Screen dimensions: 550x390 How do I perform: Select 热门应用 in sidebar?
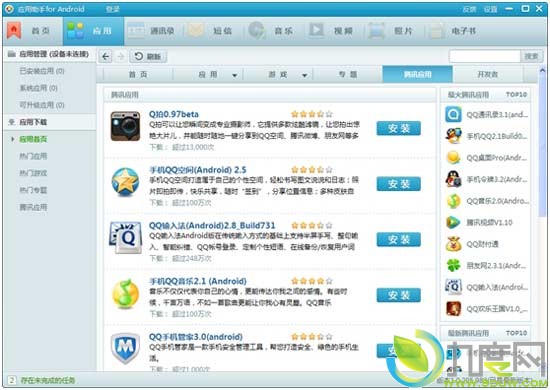(x=33, y=156)
